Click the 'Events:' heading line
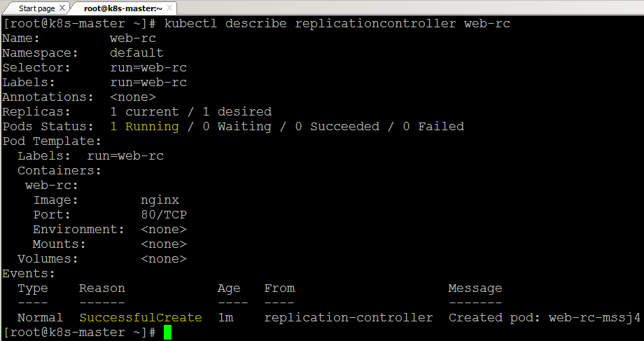The image size is (644, 341). (28, 274)
